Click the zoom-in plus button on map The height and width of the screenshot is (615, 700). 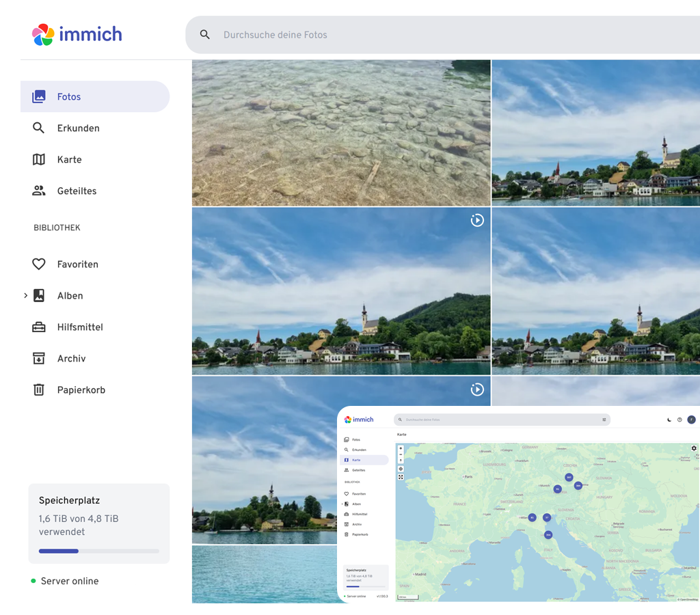[x=401, y=449]
